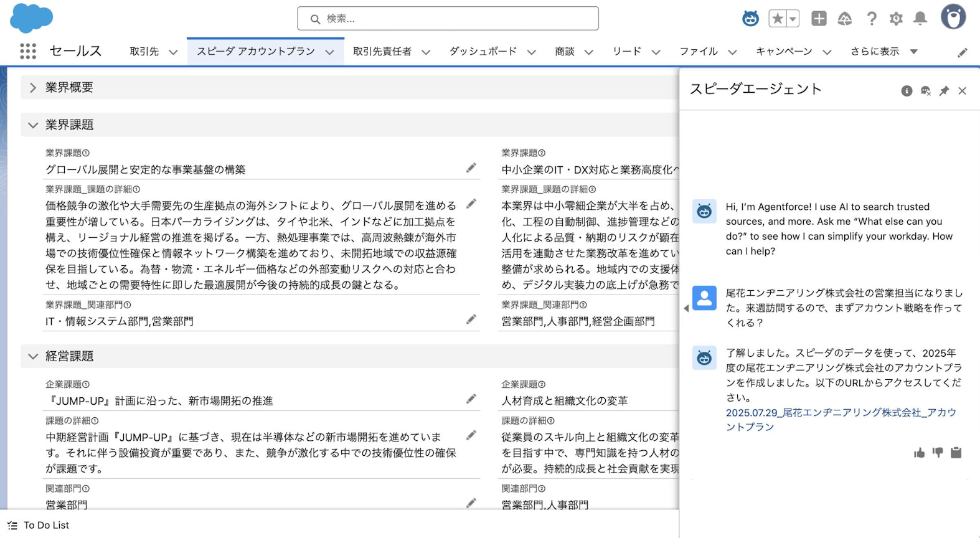
Task: Collapse the 業界課題 section
Action: (x=33, y=125)
